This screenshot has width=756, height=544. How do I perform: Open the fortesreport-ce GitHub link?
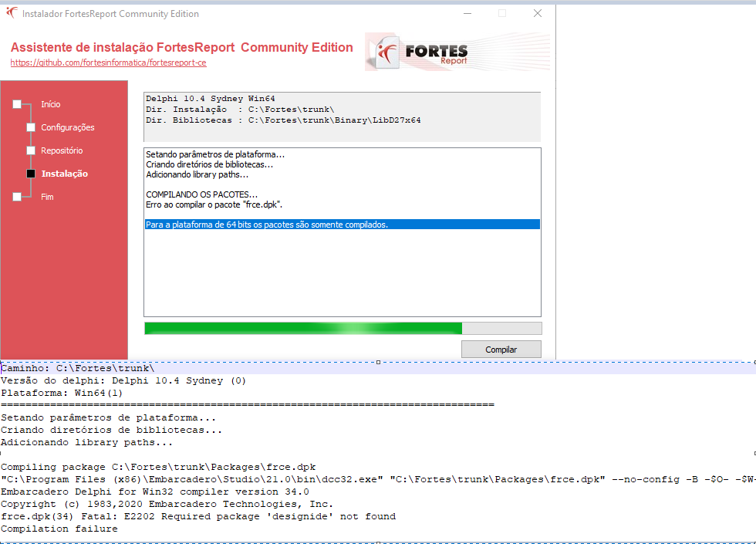[109, 63]
